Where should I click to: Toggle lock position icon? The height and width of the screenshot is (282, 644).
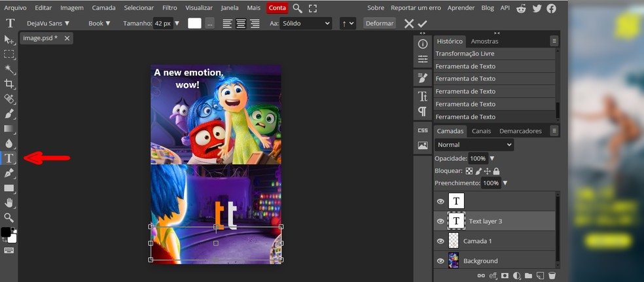[x=488, y=171]
